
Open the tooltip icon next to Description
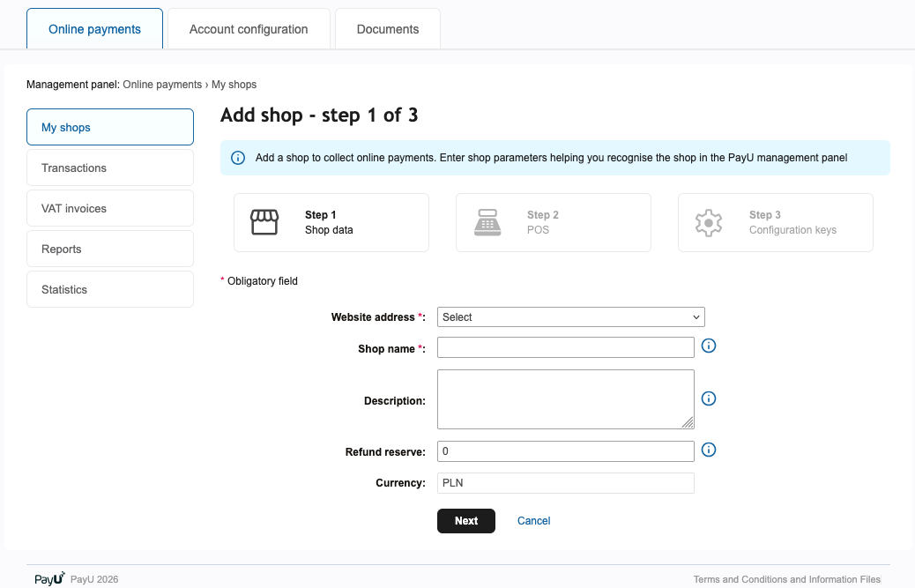click(x=708, y=398)
